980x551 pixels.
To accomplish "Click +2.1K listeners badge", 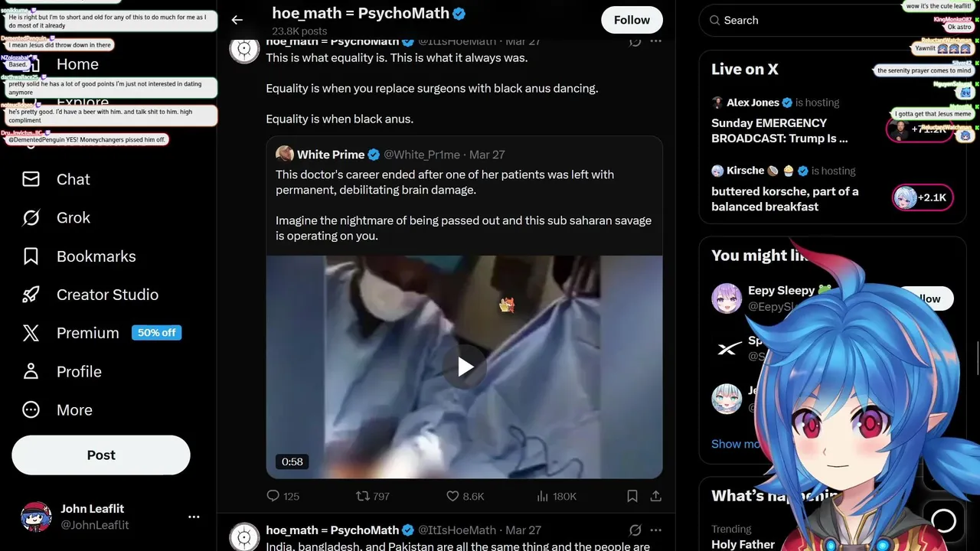I will tap(923, 197).
